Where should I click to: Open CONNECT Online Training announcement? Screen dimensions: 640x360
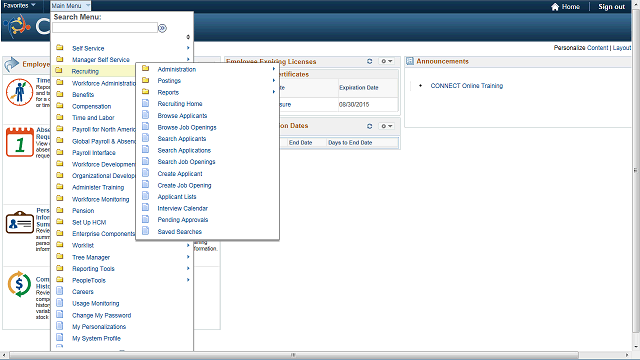tap(467, 86)
